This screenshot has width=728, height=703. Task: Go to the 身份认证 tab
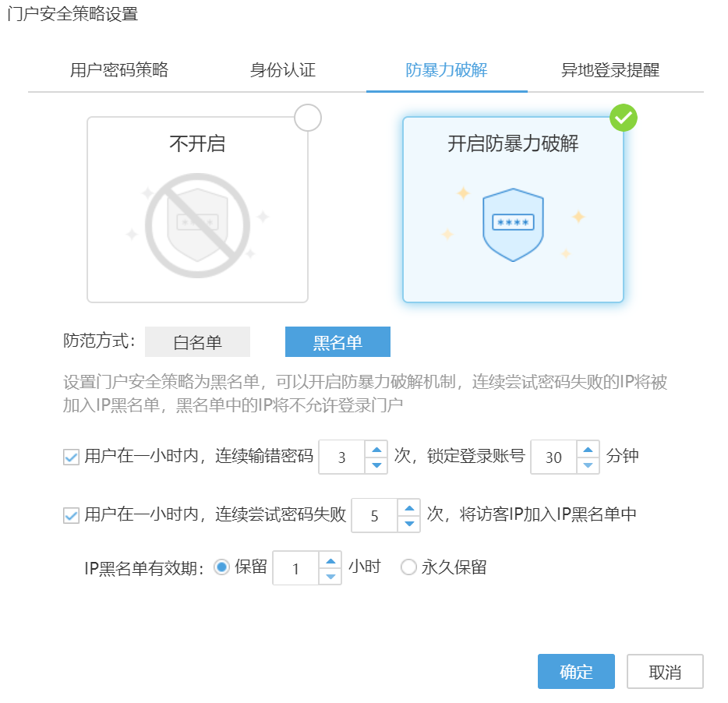283,70
